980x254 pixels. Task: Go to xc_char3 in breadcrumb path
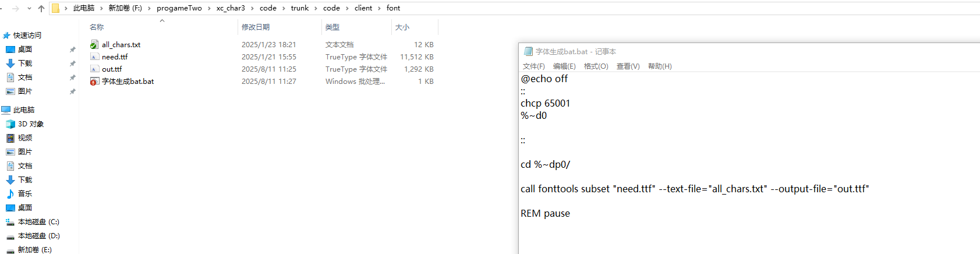pos(231,8)
